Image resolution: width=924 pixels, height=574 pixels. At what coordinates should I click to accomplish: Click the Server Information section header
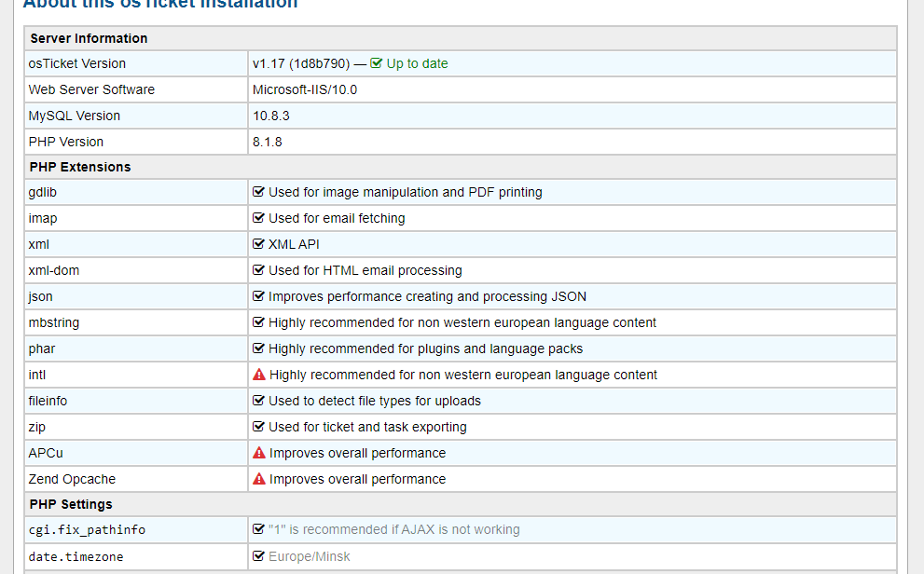pyautogui.click(x=89, y=38)
